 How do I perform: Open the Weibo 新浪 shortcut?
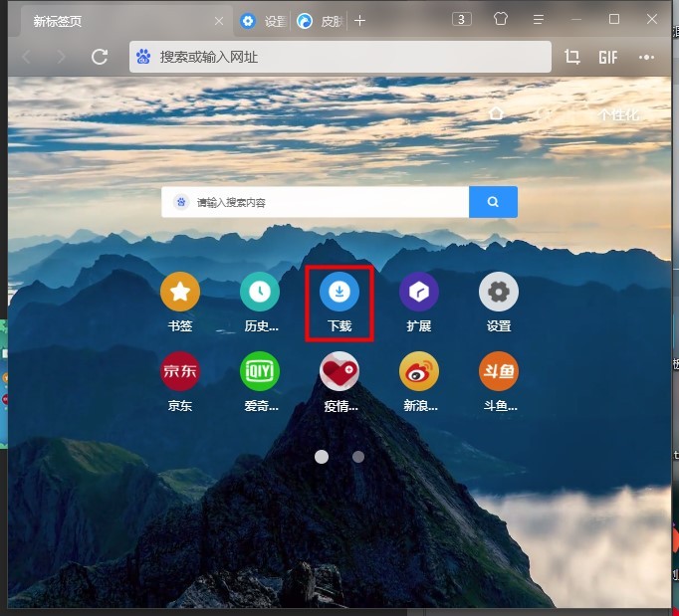pyautogui.click(x=419, y=371)
